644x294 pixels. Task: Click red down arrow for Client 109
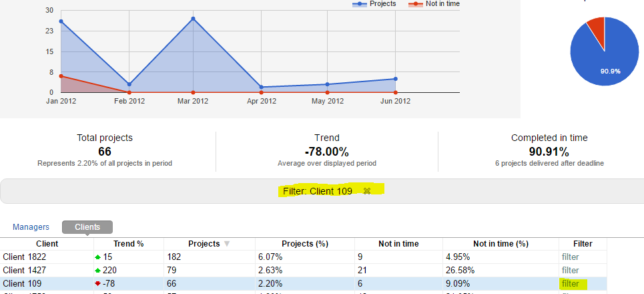pos(99,284)
